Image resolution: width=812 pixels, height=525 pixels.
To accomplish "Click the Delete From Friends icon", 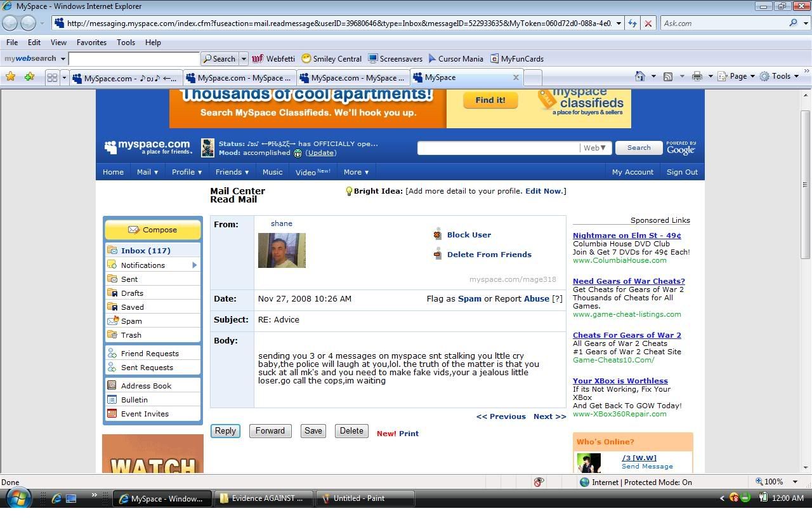I will click(x=437, y=254).
